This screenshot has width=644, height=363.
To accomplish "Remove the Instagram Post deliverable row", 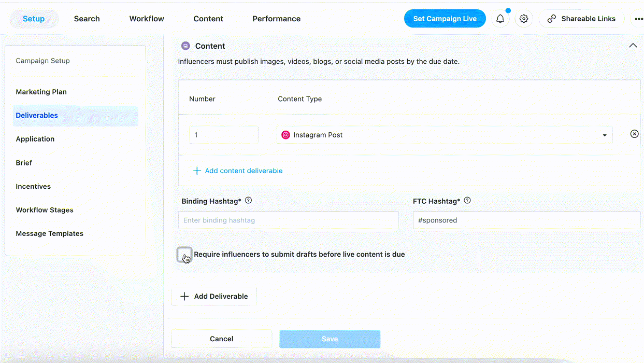I will pos(634,134).
